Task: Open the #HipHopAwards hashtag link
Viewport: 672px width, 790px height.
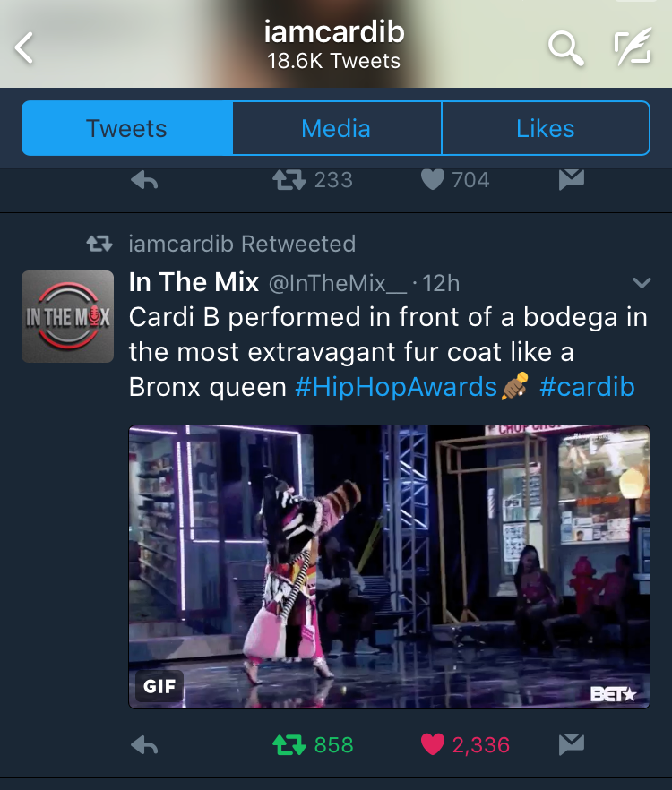Action: point(396,387)
